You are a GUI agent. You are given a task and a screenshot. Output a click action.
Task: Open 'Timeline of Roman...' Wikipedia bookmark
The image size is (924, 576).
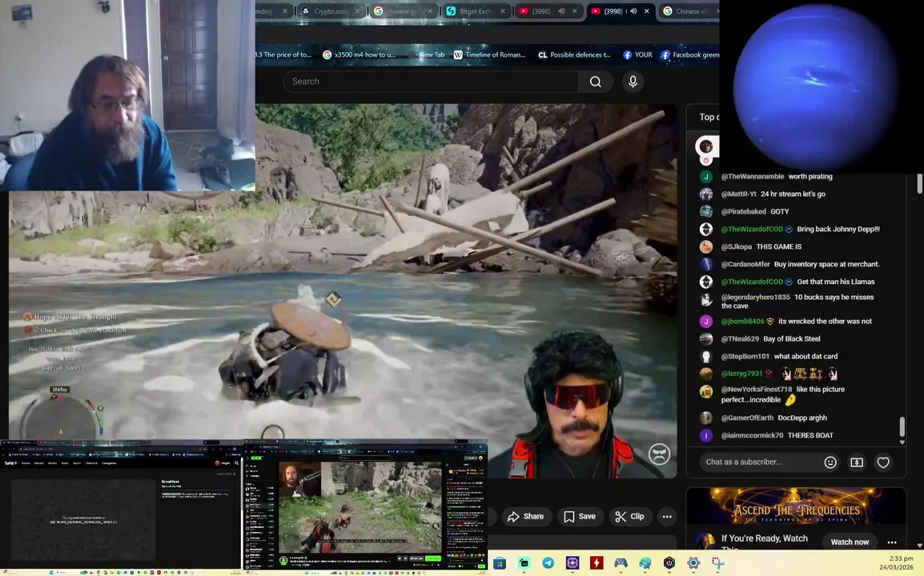489,54
